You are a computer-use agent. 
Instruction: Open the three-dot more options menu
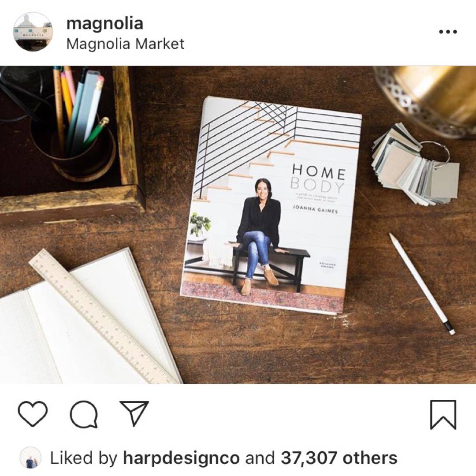[x=448, y=32]
